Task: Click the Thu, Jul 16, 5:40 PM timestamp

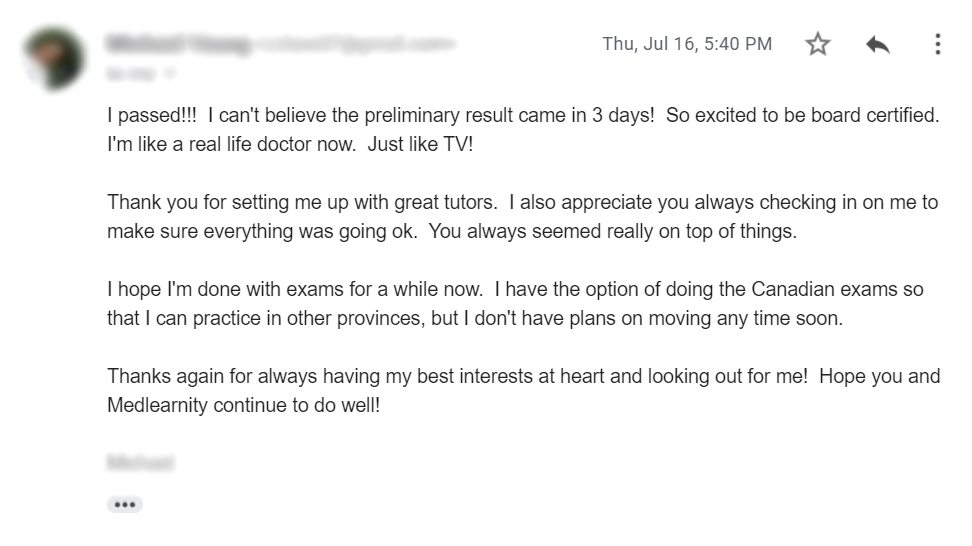Action: 687,44
